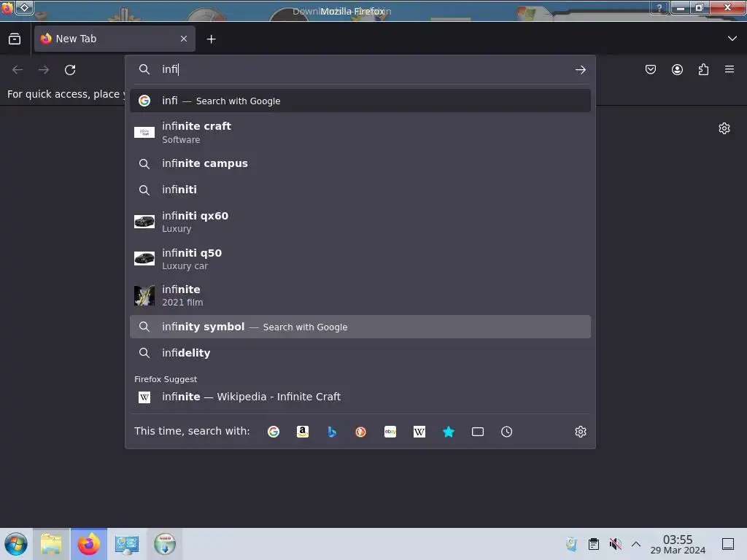Close the New Tab tab

pyautogui.click(x=184, y=39)
